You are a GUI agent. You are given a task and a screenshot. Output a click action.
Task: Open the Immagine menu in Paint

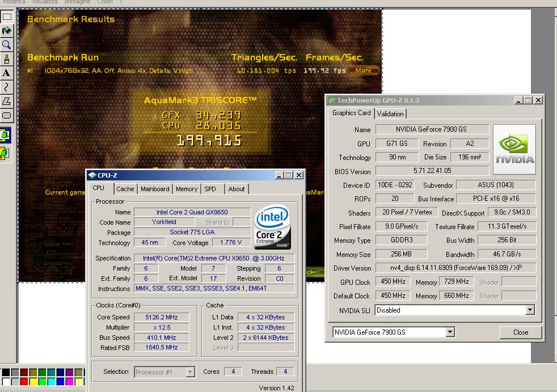pyautogui.click(x=77, y=2)
